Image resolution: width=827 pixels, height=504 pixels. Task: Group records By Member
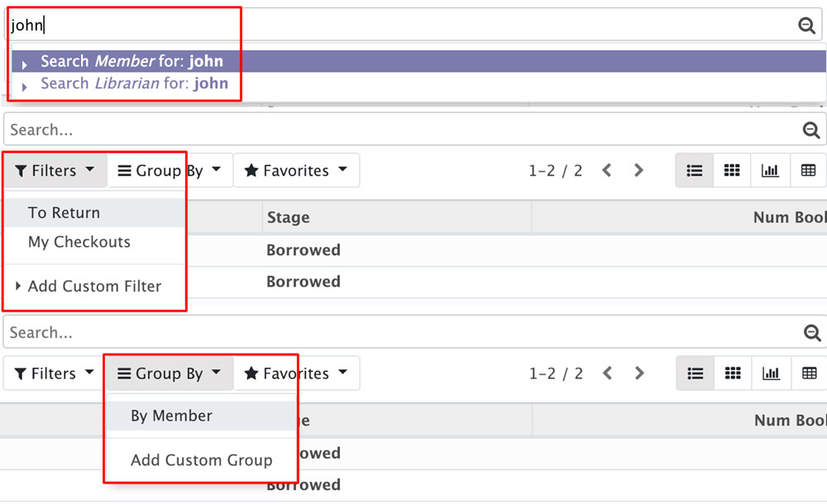coord(202,416)
